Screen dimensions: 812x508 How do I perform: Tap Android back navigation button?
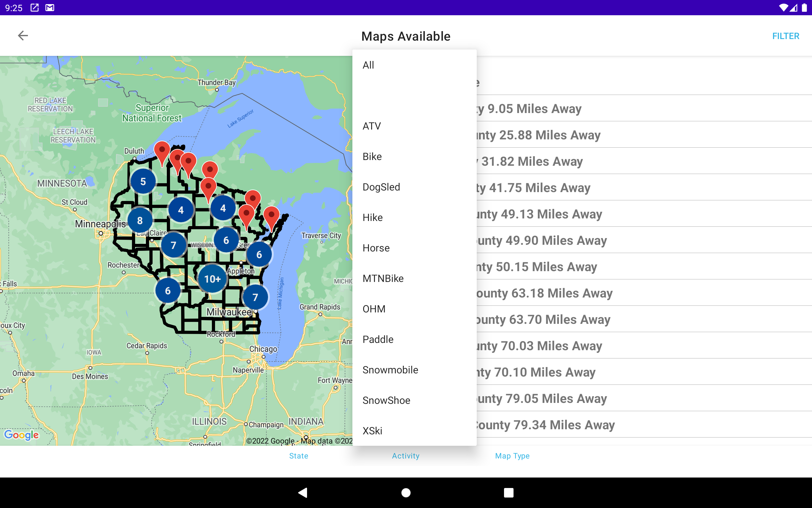coord(303,492)
